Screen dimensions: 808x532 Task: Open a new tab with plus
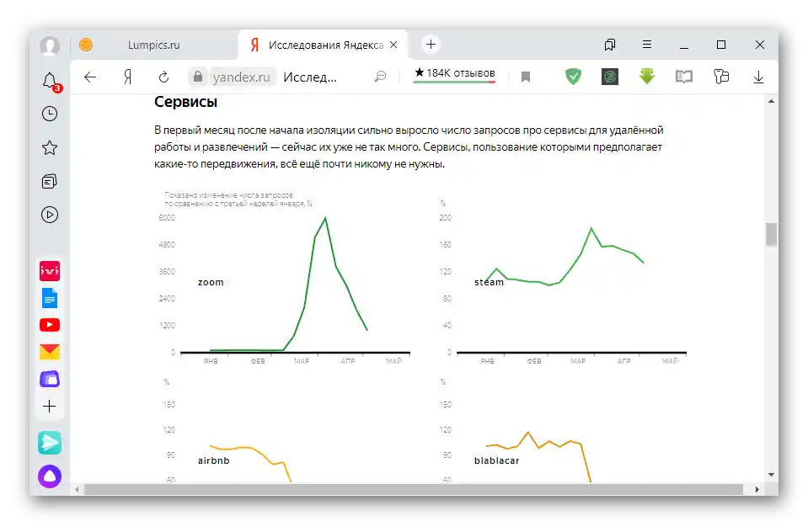point(431,45)
